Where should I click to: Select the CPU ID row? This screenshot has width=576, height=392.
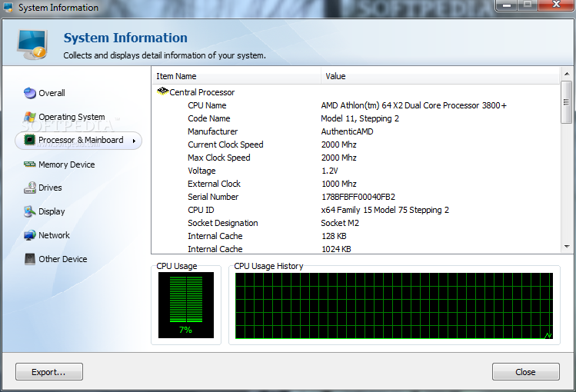tap(355, 210)
